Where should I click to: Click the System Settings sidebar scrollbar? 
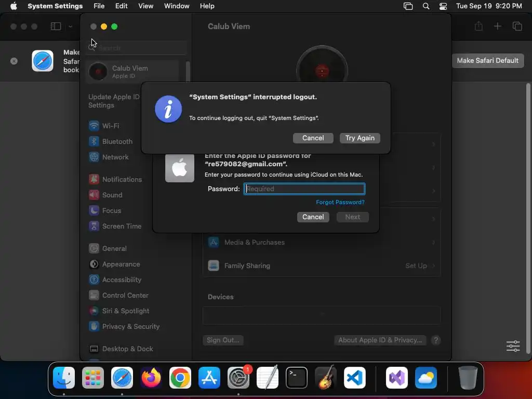pyautogui.click(x=188, y=72)
